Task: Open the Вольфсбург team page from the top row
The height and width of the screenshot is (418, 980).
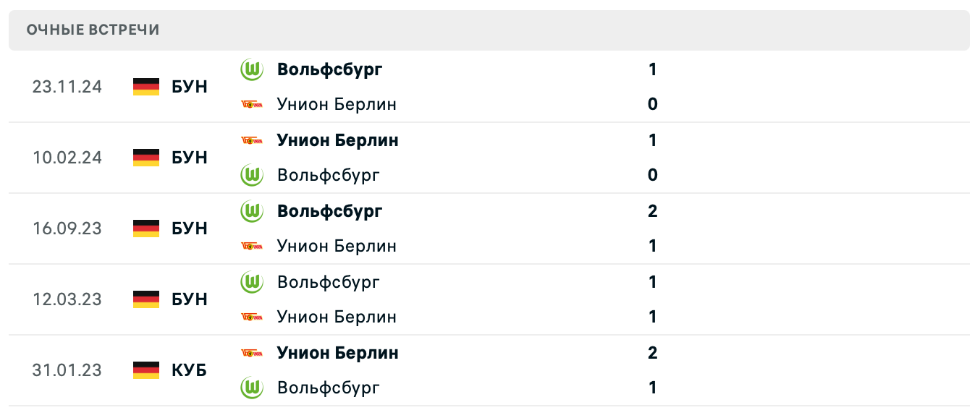Action: pos(330,69)
